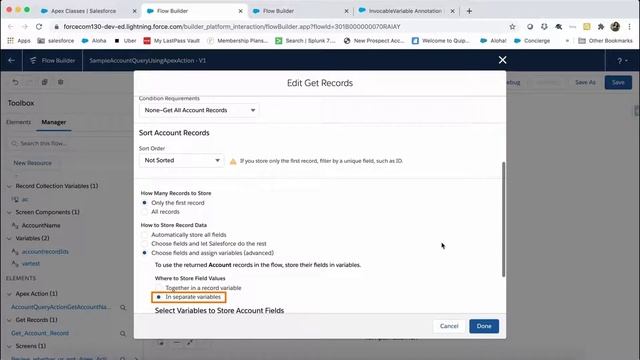Go back with the Flow Builder back arrow
Viewport: 640px width, 360px height.
[x=11, y=60]
